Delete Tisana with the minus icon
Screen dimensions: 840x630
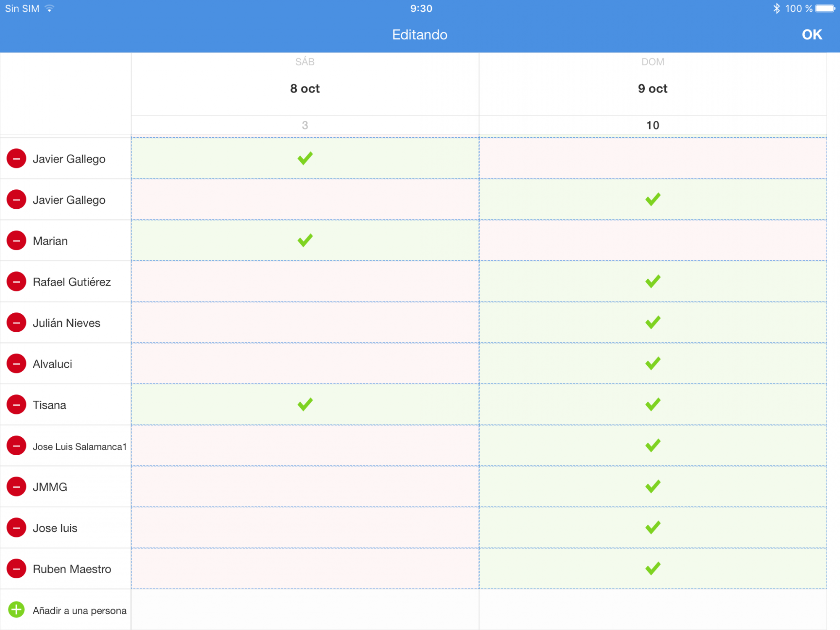pos(16,405)
